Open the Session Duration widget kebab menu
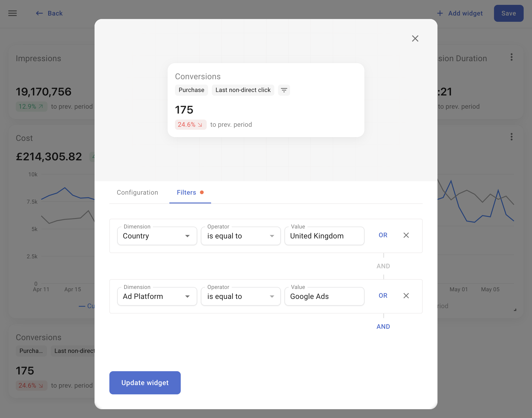The height and width of the screenshot is (418, 532). click(511, 57)
